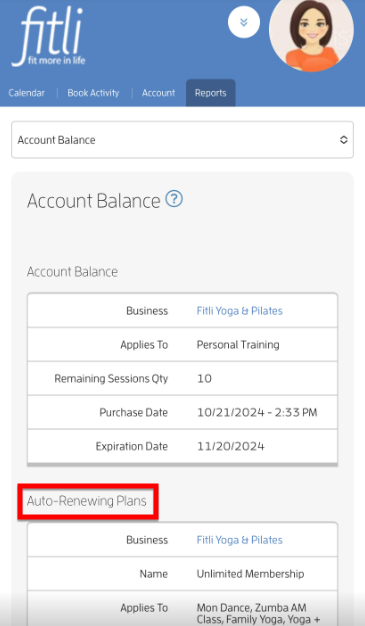Click the Mon Dance, Zumba AM Class value

click(258, 613)
